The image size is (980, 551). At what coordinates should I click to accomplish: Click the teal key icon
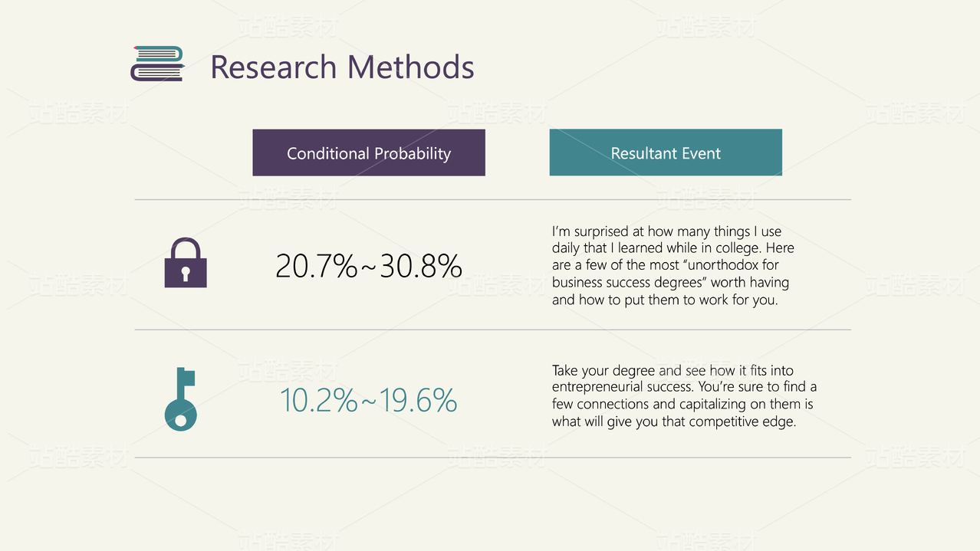coord(181,399)
